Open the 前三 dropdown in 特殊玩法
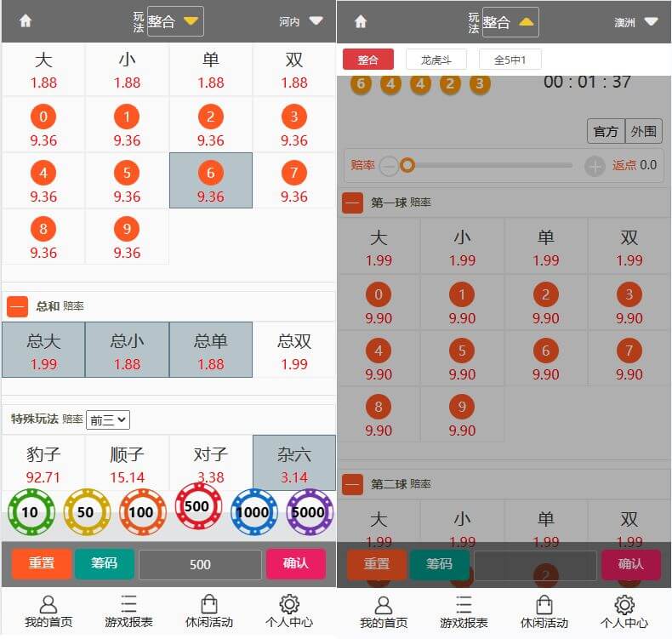672x639 pixels. (x=107, y=419)
